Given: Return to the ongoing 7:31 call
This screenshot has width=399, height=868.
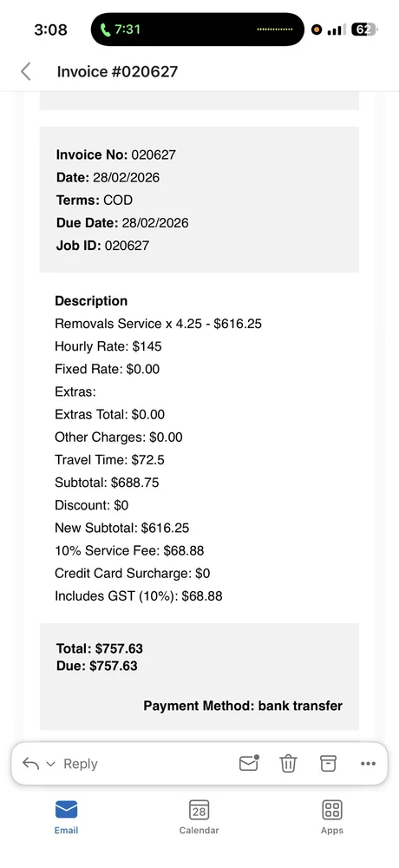Looking at the screenshot, I should coord(198,30).
